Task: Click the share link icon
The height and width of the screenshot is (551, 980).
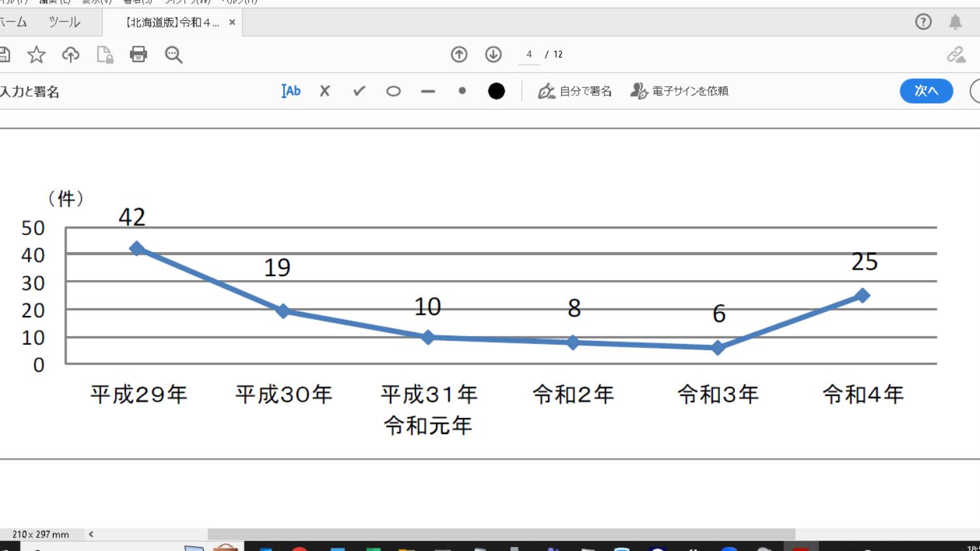Action: [x=958, y=55]
